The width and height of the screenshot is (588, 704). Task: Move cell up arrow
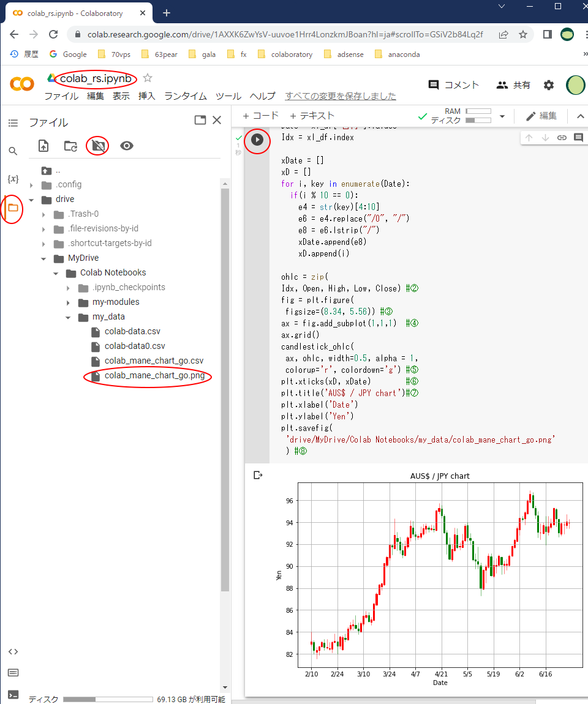(529, 138)
